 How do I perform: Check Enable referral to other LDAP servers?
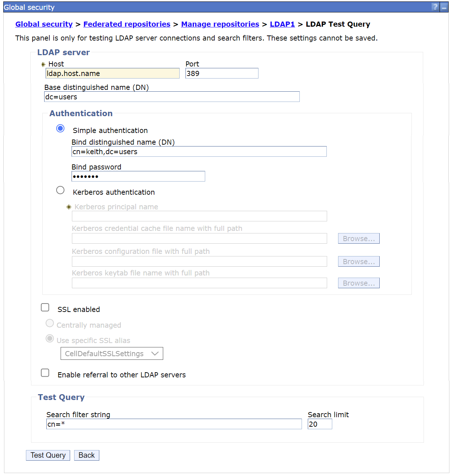click(45, 373)
